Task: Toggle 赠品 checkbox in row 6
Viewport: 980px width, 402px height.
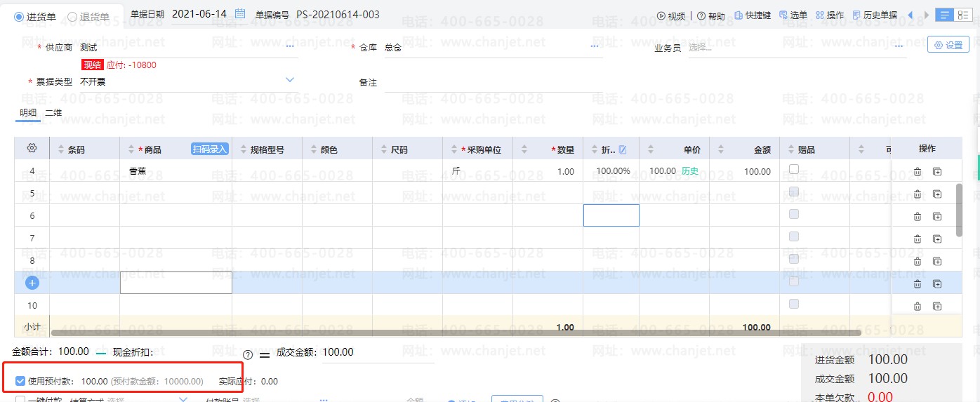Action: (x=794, y=214)
